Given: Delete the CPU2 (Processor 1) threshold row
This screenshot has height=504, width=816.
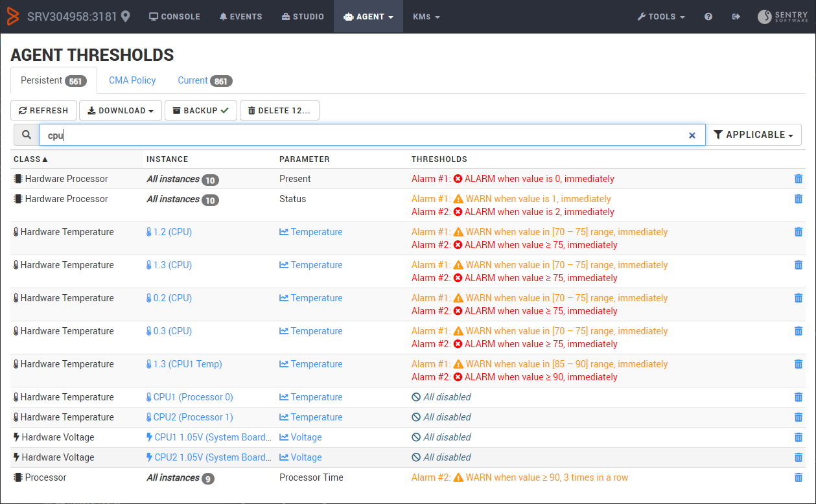Looking at the screenshot, I should tap(798, 417).
